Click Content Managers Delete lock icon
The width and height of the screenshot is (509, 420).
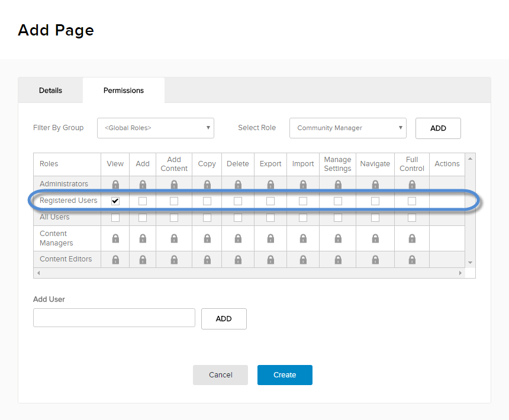pos(238,238)
